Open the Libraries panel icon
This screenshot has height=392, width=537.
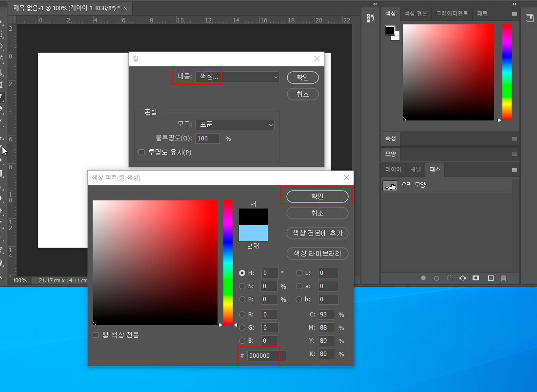click(529, 18)
